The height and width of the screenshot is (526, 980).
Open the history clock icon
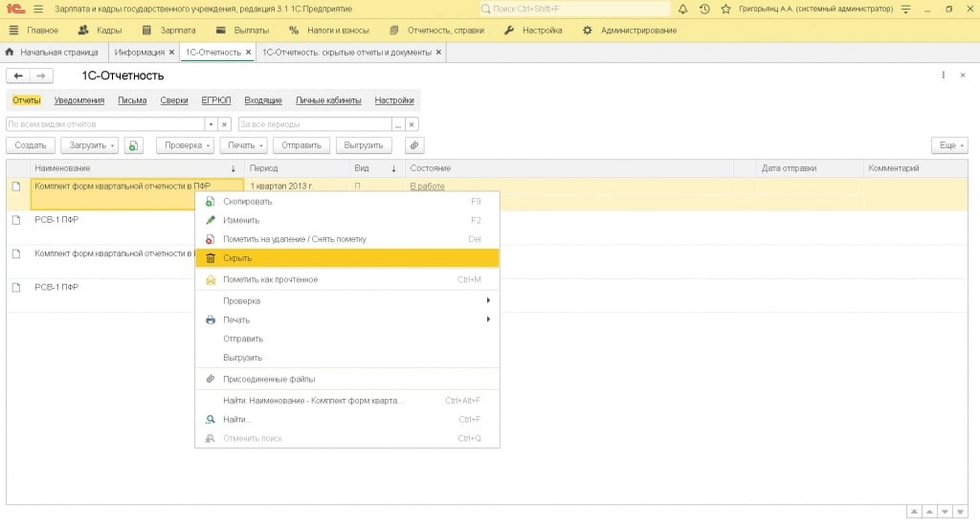[704, 9]
